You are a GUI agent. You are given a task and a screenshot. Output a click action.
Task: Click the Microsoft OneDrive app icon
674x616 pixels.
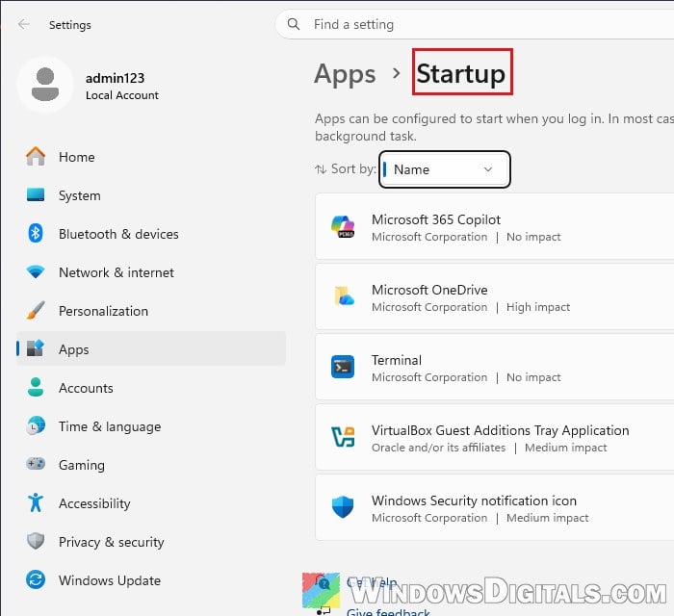pos(344,296)
